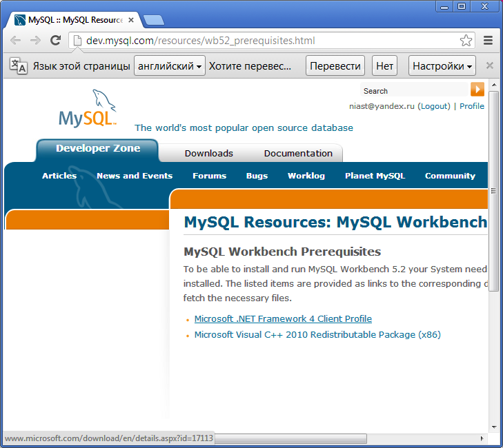Switch to the Downloads tab
Screen dimensions: 503x448
[209, 154]
